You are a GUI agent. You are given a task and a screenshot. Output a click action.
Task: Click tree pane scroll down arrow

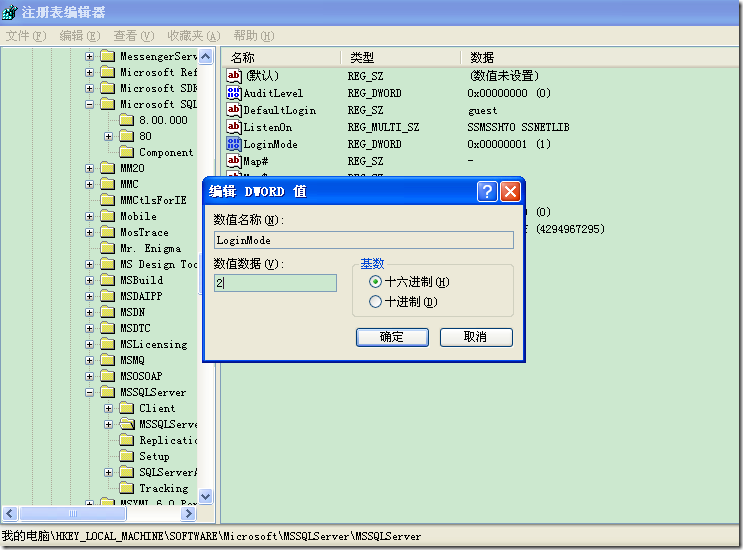coord(206,496)
